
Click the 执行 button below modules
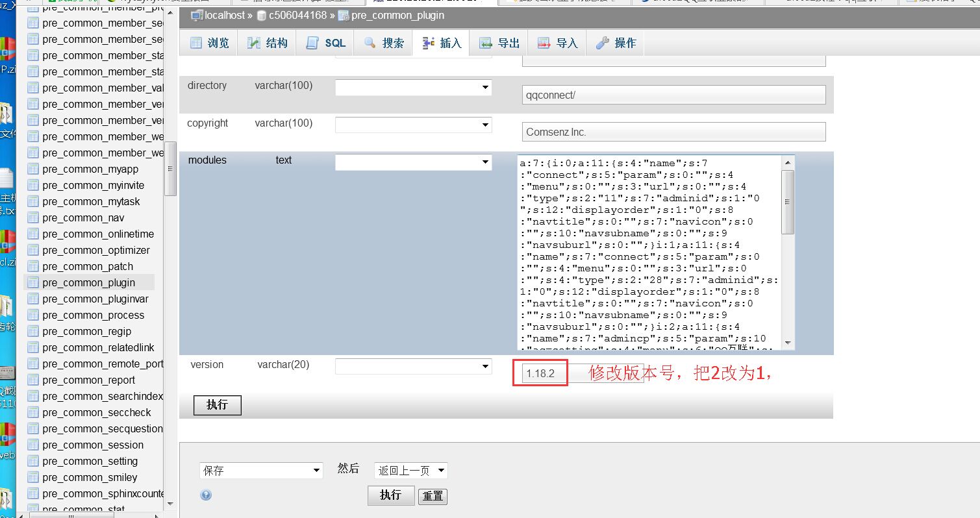(x=217, y=405)
